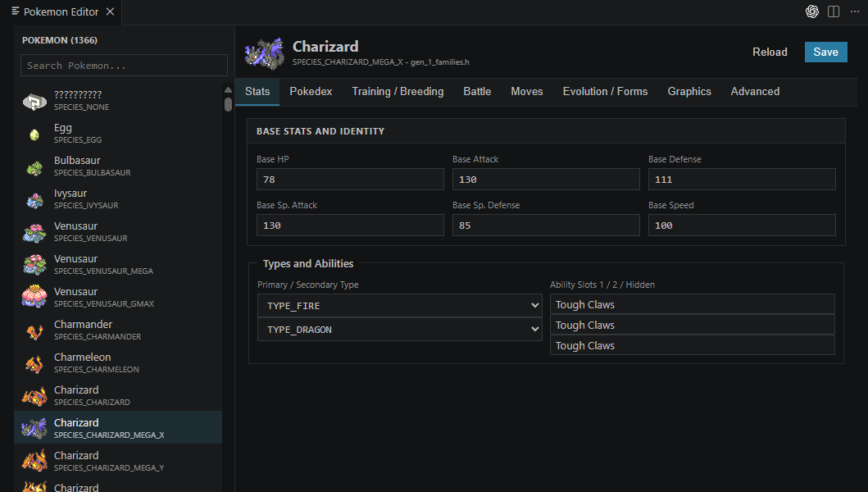Click the Ivysaur sprite icon
The width and height of the screenshot is (868, 492).
[34, 199]
